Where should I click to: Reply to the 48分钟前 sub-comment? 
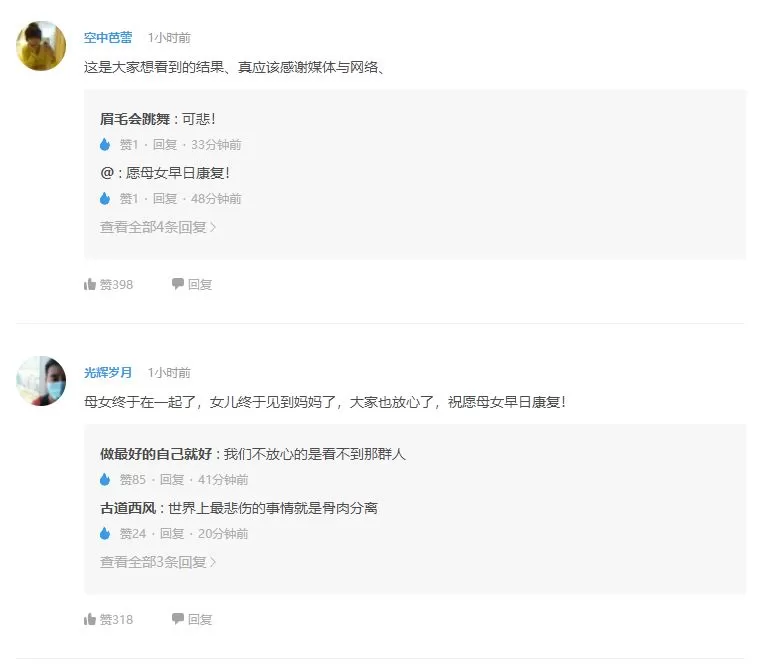[x=165, y=199]
